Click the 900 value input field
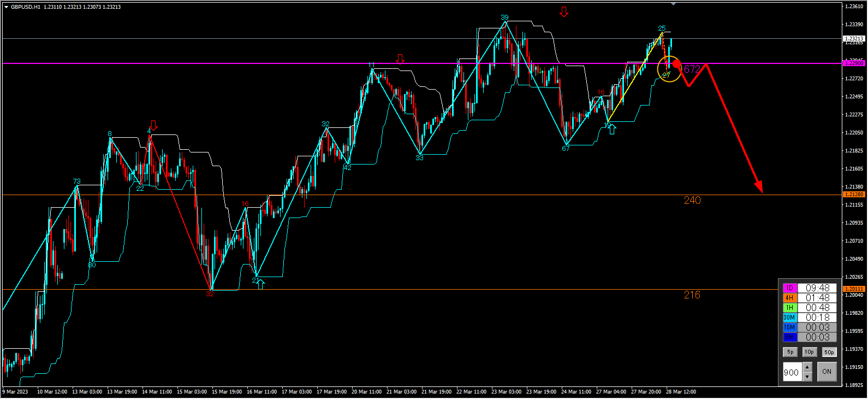The width and height of the screenshot is (868, 399). coord(792,372)
